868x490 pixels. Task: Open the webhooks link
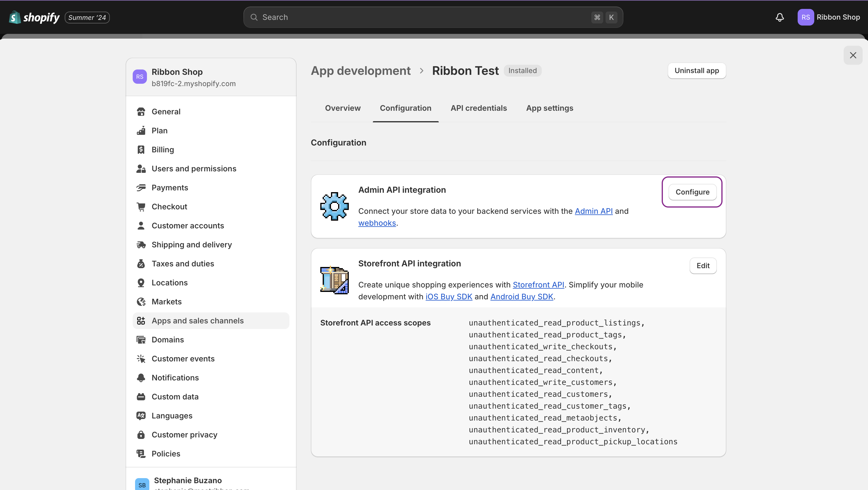377,223
